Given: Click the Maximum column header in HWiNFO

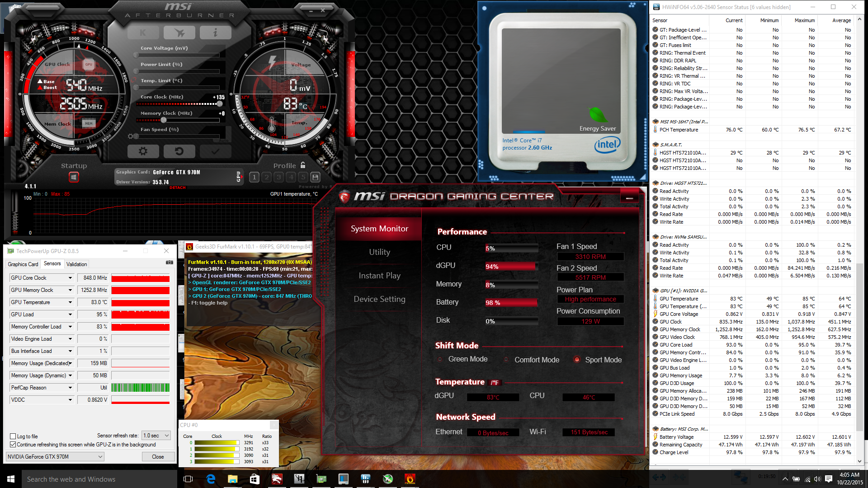Looking at the screenshot, I should point(805,20).
